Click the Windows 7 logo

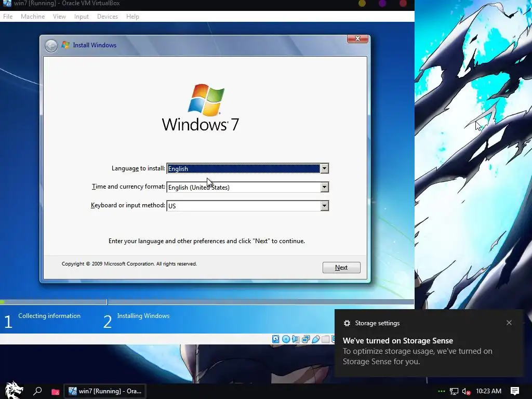pyautogui.click(x=201, y=108)
